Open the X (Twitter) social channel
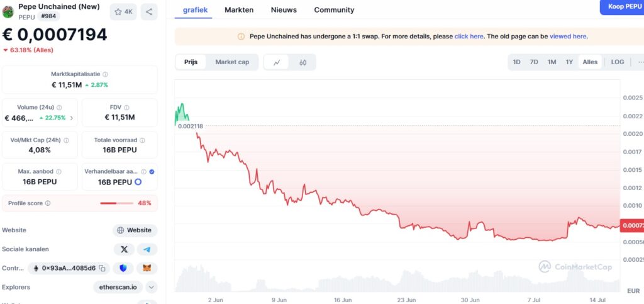 coord(124,249)
